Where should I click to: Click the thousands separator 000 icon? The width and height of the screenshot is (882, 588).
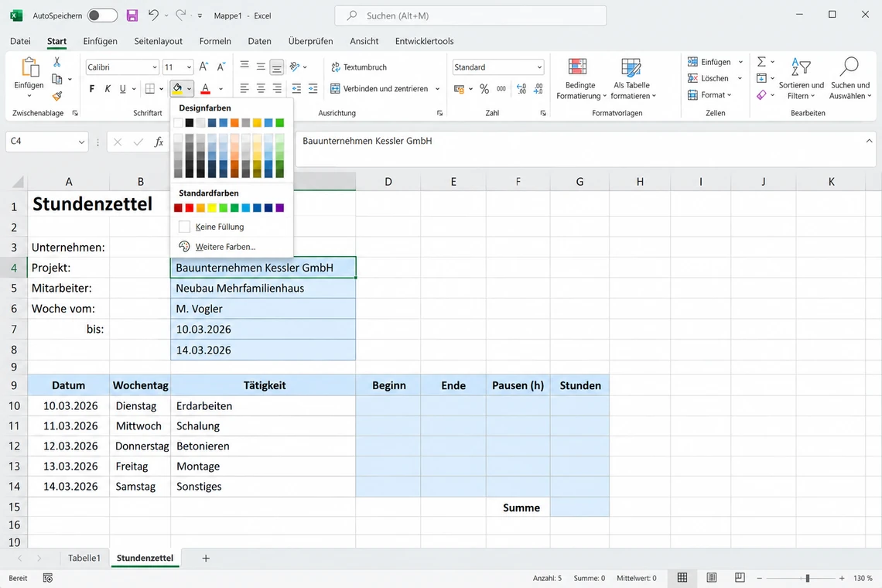(x=501, y=88)
